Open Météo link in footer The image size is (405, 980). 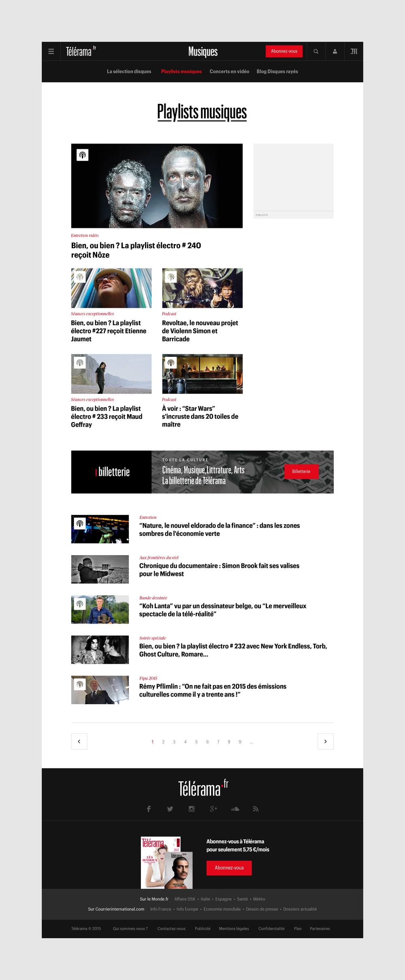(x=259, y=899)
